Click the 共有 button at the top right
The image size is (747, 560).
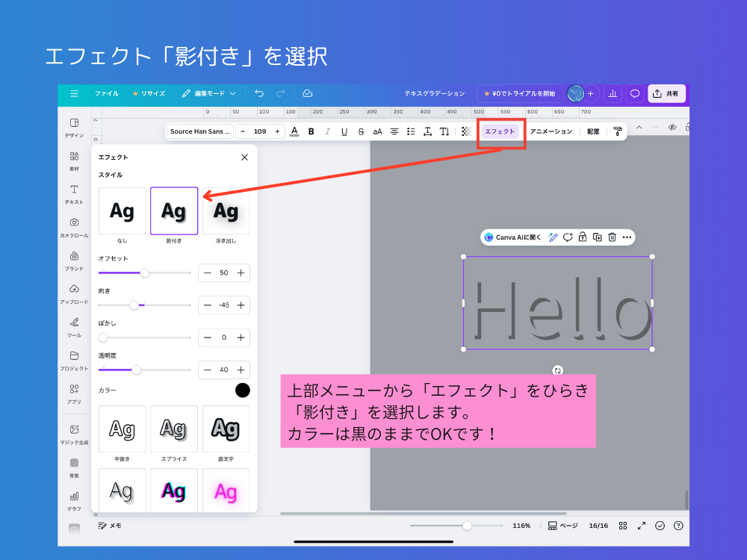666,93
